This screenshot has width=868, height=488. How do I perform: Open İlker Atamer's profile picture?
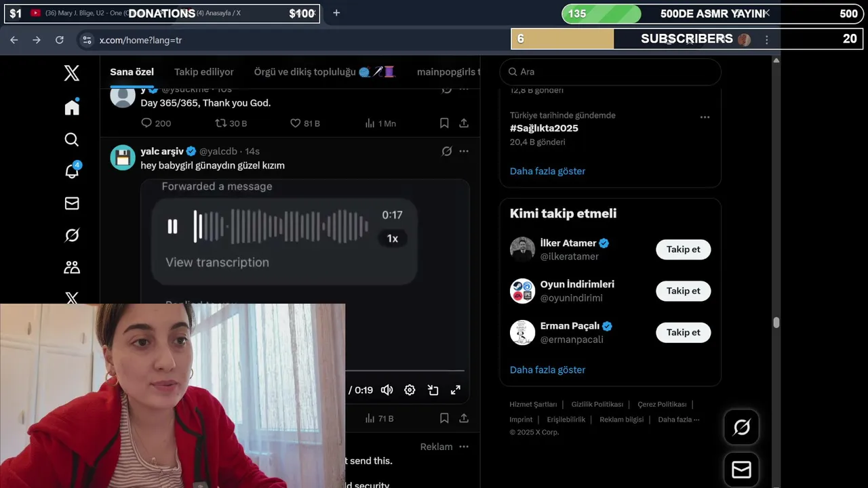(522, 249)
